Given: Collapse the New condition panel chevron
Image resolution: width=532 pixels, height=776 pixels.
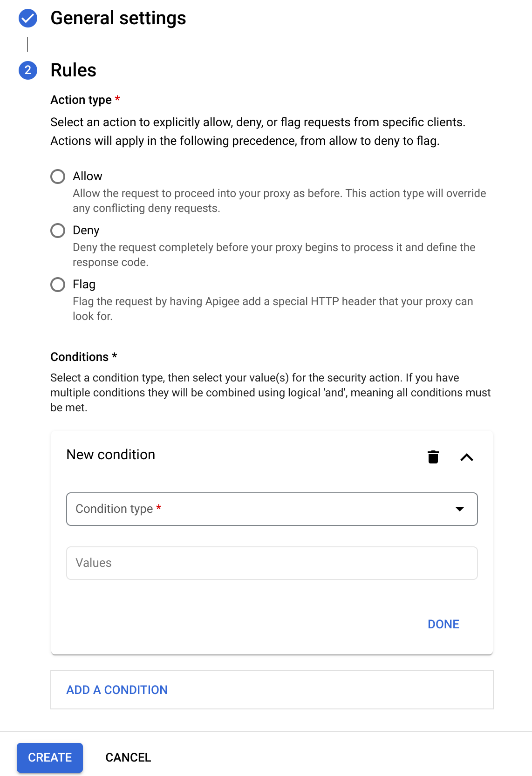Looking at the screenshot, I should pos(467,457).
